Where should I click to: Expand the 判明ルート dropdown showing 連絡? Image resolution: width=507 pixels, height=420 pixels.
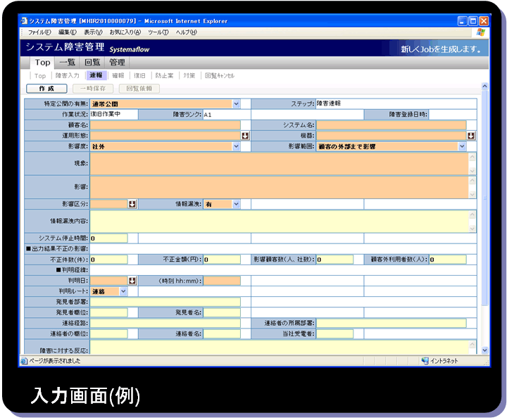click(123, 291)
